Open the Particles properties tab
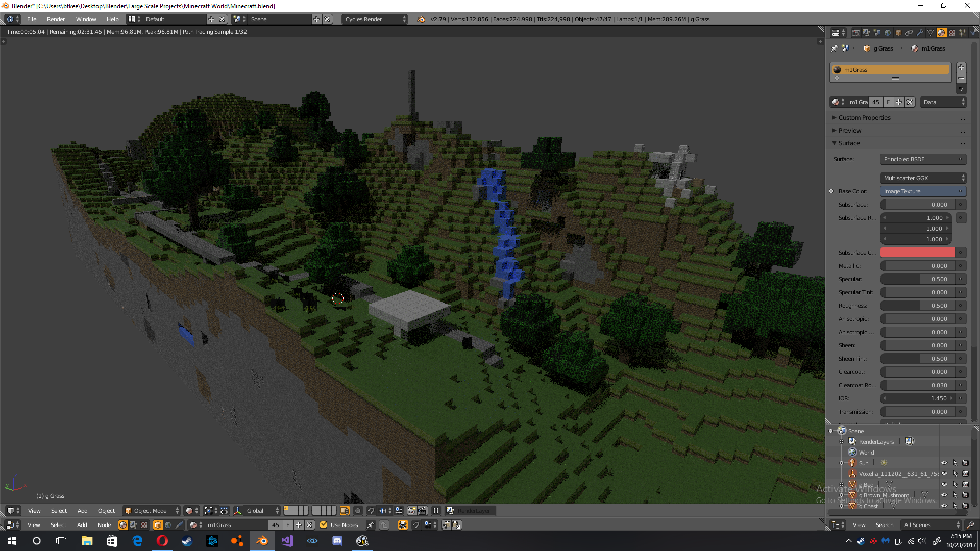The image size is (980, 551). pyautogui.click(x=963, y=33)
